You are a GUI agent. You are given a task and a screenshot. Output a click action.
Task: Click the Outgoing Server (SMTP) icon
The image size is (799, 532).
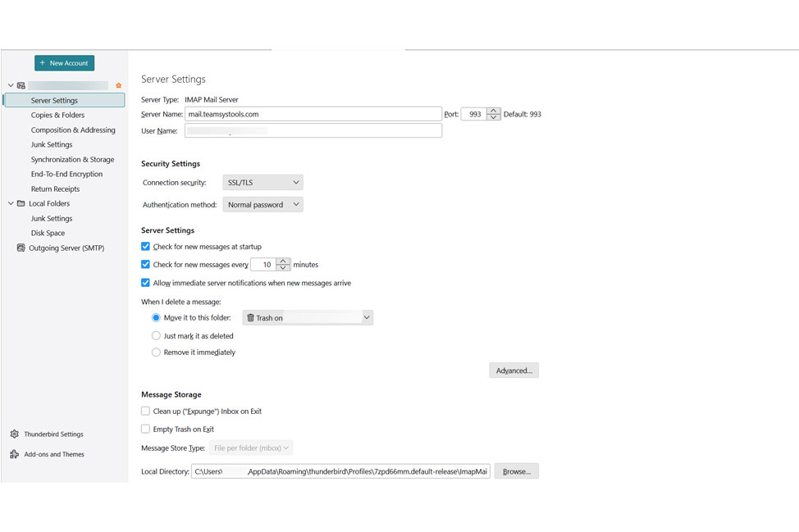tap(21, 248)
